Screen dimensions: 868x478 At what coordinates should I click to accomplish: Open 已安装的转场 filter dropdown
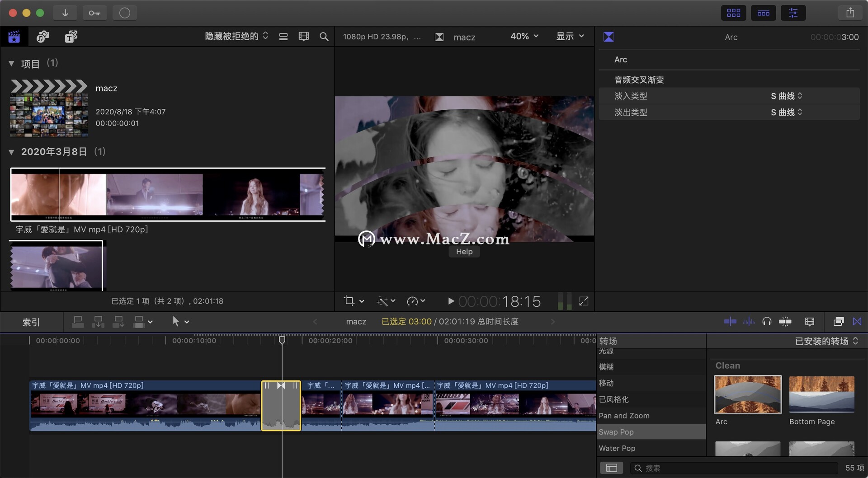pyautogui.click(x=826, y=341)
